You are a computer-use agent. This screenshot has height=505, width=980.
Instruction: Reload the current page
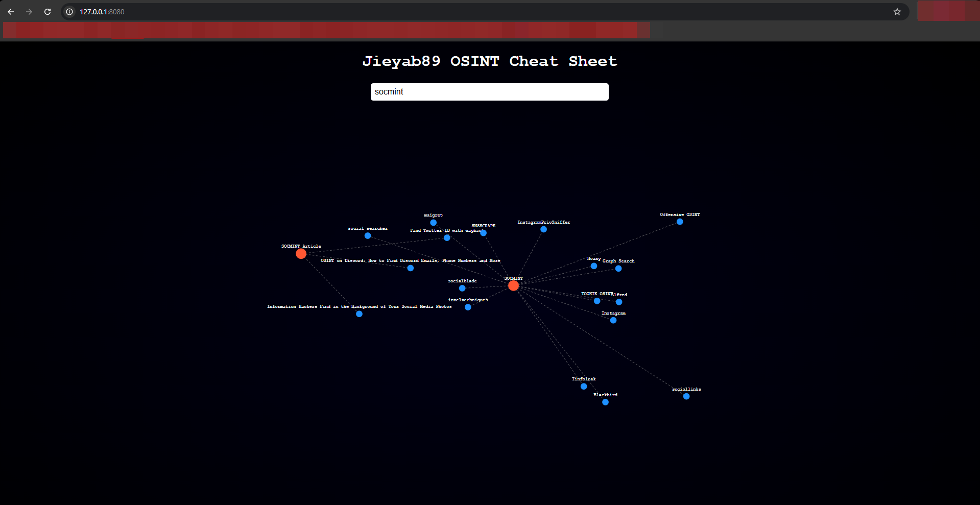click(x=47, y=12)
